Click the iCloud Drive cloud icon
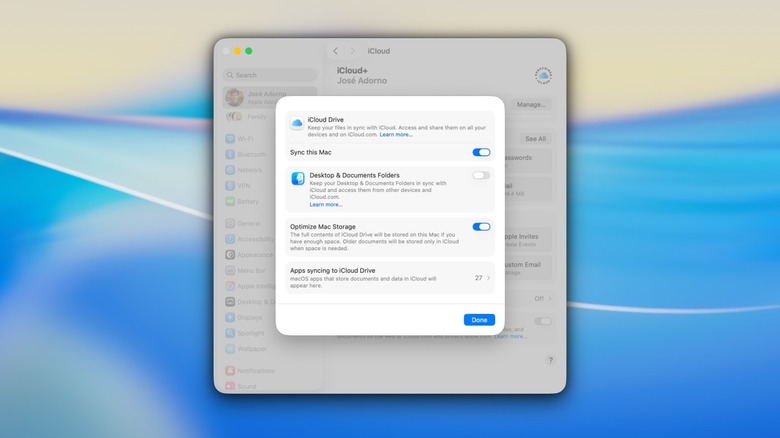This screenshot has width=780, height=438. 297,122
